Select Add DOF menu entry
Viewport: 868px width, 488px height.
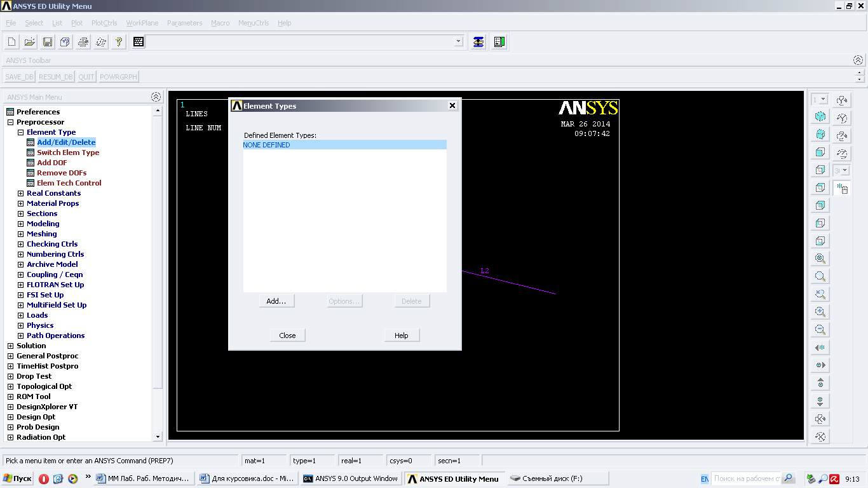[51, 163]
